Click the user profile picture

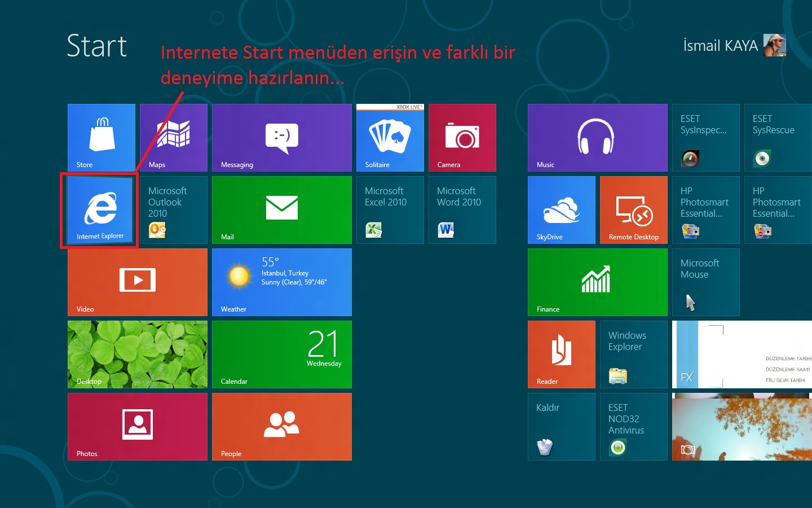click(774, 45)
